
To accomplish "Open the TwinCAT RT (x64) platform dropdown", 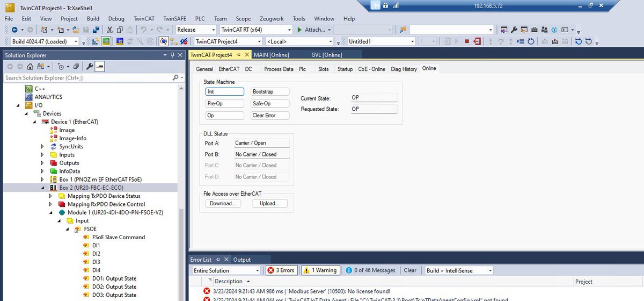I will (289, 30).
